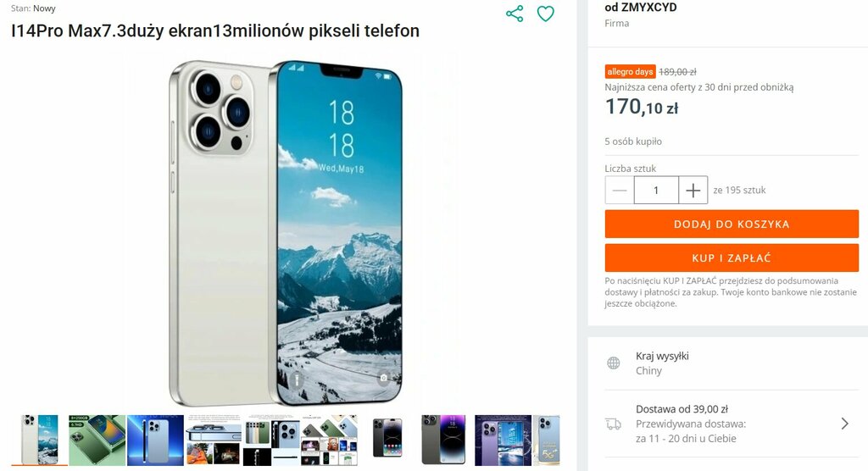Decrease quantity with the minus button

(x=620, y=191)
